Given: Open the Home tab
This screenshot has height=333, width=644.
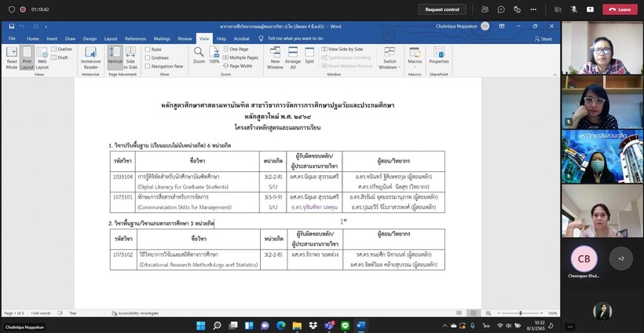Looking at the screenshot, I should [33, 38].
